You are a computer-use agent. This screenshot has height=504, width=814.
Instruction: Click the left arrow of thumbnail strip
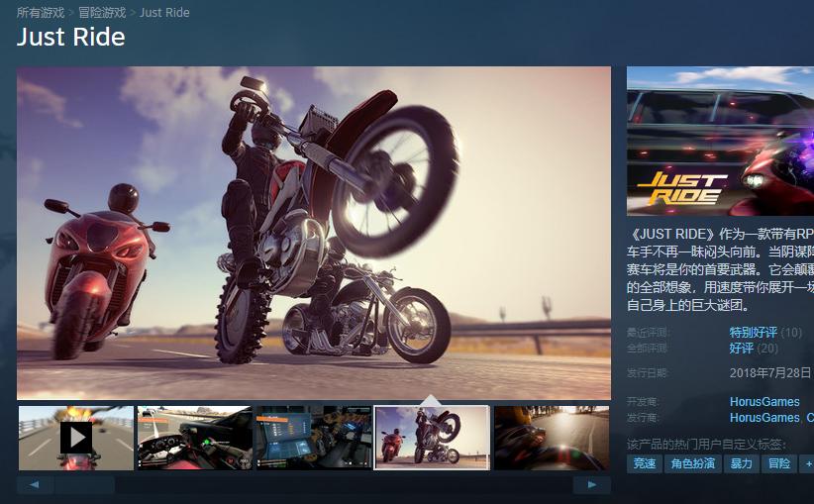(35, 485)
